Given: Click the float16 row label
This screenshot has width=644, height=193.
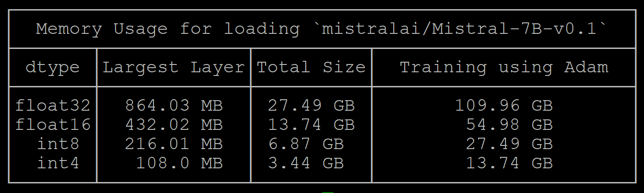Looking at the screenshot, I should pos(53,124).
